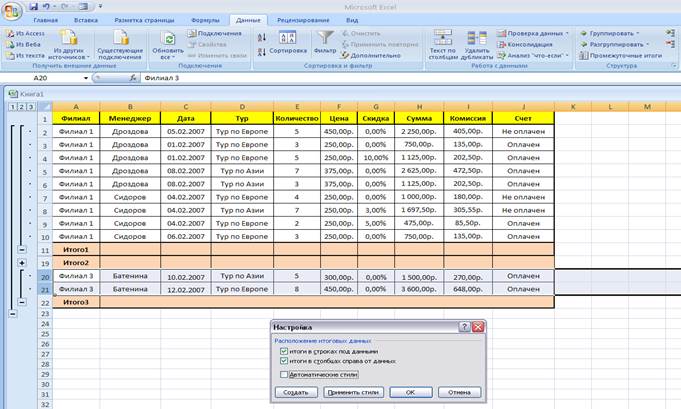Confirm Настройка dialog with OK

[410, 392]
